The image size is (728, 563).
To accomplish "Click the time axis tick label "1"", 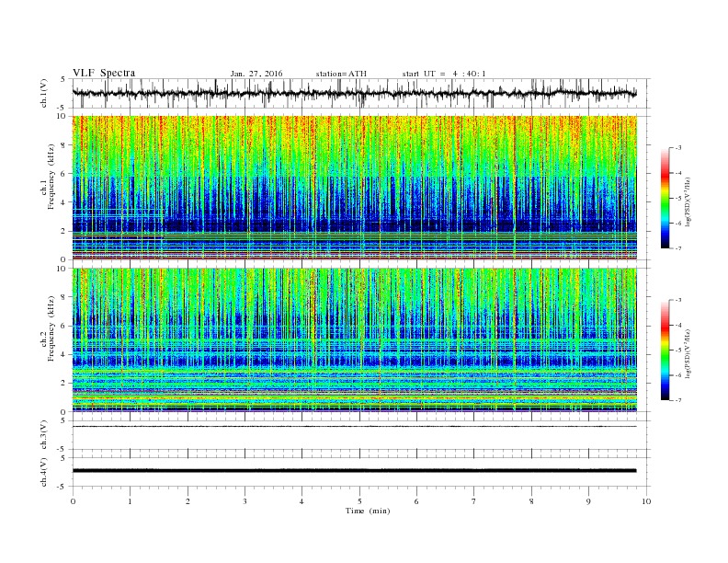I will click(x=130, y=501).
